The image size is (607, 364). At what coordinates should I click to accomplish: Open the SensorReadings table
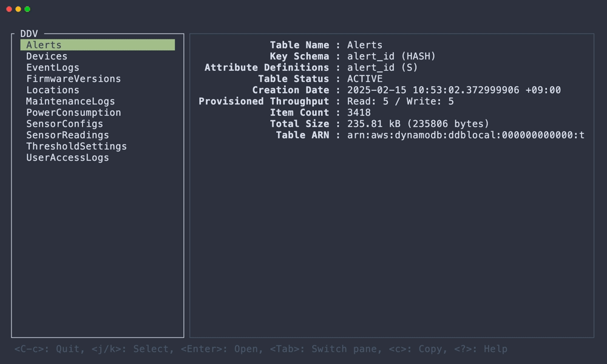[67, 135]
